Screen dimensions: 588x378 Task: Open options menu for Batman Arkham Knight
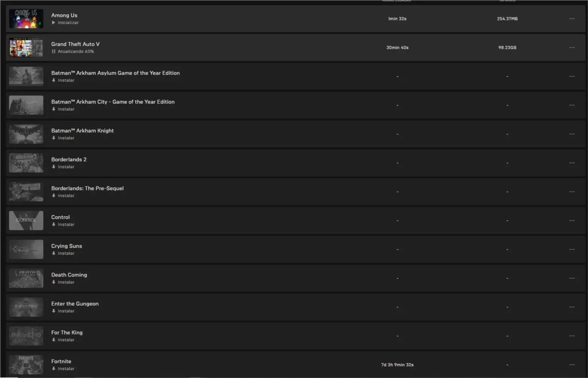(x=572, y=134)
